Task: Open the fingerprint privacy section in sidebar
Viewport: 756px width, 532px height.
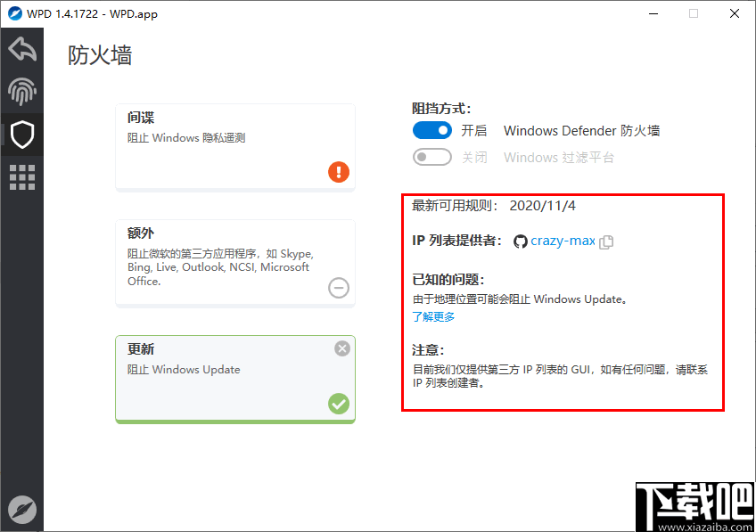Action: 21,92
